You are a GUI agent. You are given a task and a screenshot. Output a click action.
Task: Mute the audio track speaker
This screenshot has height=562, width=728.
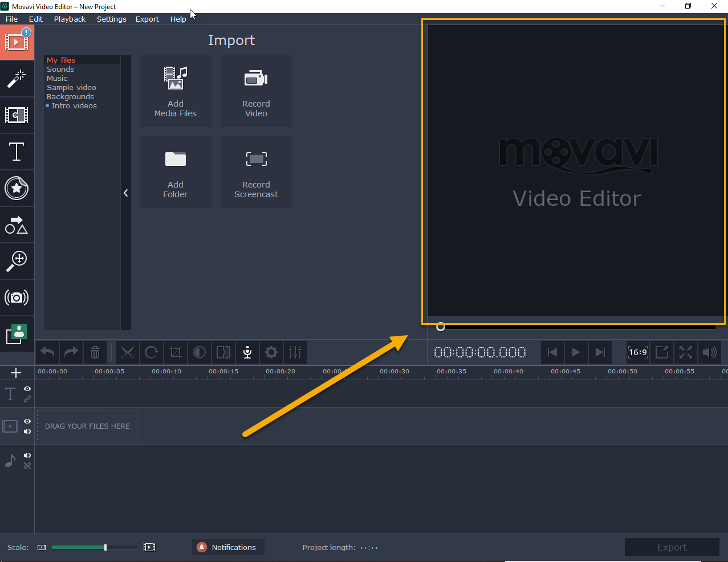click(27, 455)
